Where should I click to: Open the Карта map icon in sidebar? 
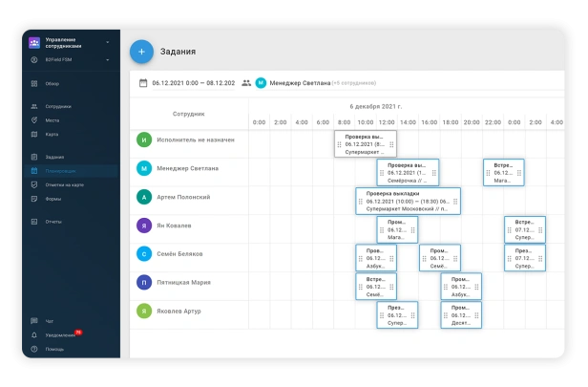point(34,135)
